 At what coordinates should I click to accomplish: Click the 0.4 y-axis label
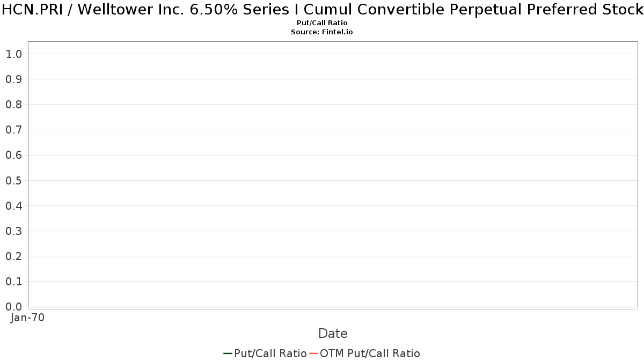[x=13, y=205]
